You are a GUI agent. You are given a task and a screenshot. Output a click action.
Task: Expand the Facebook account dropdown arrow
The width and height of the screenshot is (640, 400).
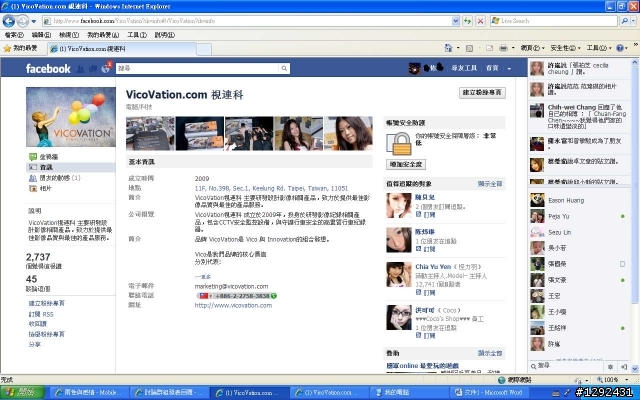click(509, 69)
